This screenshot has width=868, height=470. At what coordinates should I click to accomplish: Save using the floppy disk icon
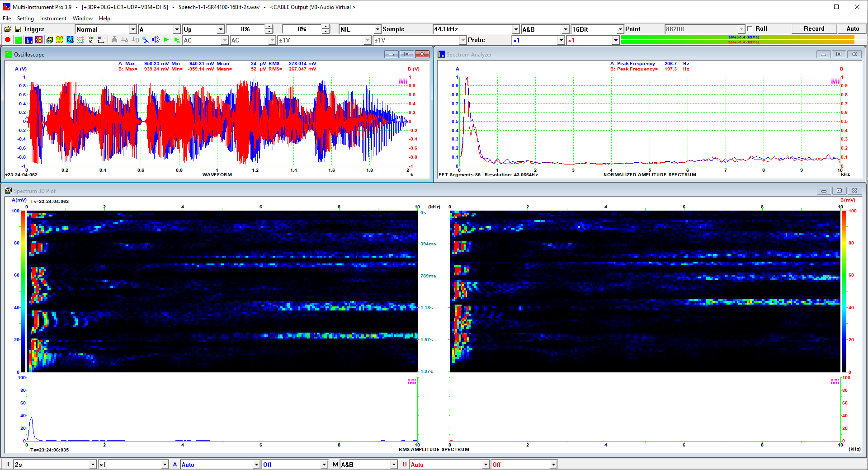click(18, 29)
